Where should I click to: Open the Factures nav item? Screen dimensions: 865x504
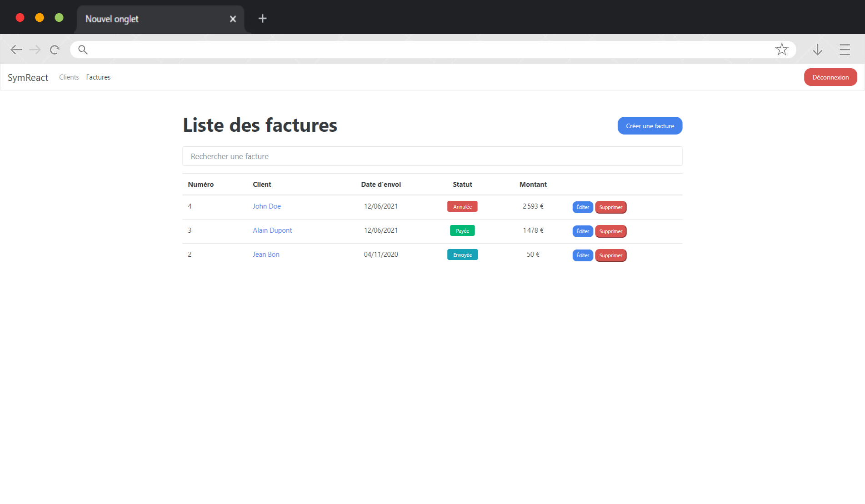click(x=98, y=77)
